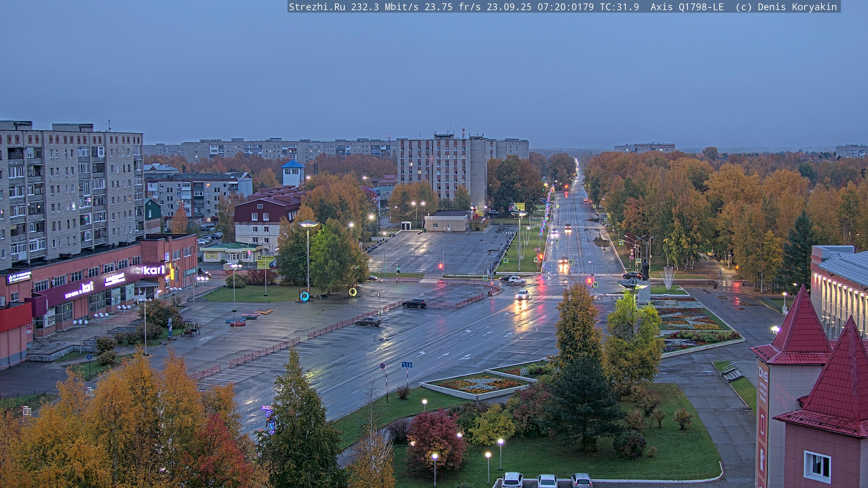868x488 pixels.
Task: Click the 232.3 Mbit/s bitrate readout
Action: point(384,7)
